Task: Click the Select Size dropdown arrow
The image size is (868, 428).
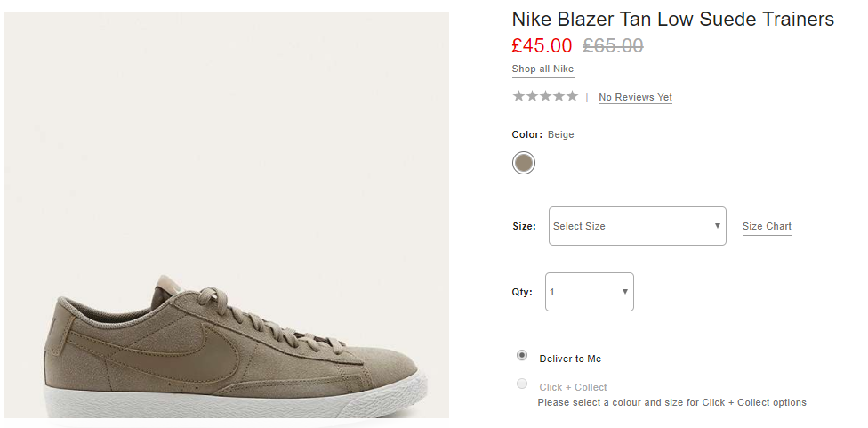Action: pos(718,226)
